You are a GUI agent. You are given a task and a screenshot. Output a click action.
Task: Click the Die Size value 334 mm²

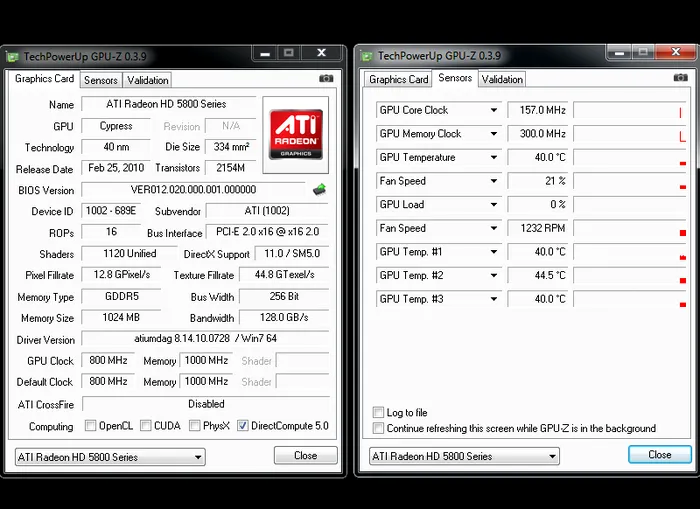230,147
